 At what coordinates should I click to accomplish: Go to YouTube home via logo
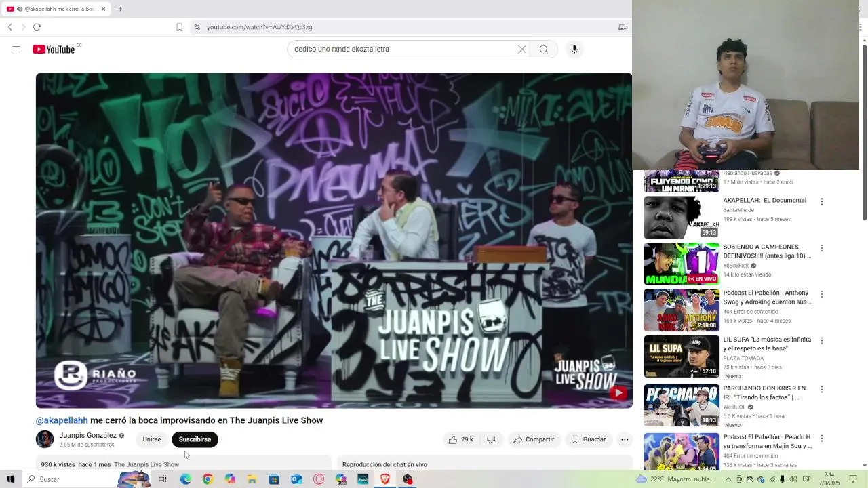(x=54, y=49)
